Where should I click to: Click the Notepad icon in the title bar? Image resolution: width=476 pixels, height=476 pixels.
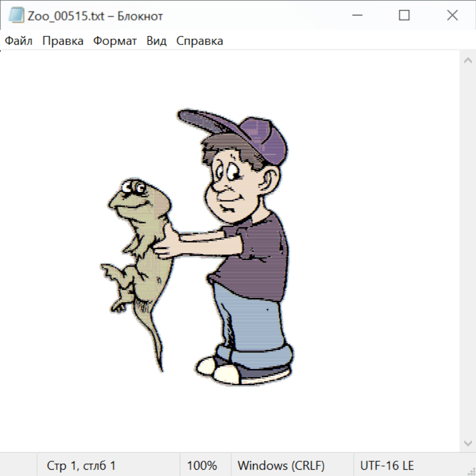16,16
